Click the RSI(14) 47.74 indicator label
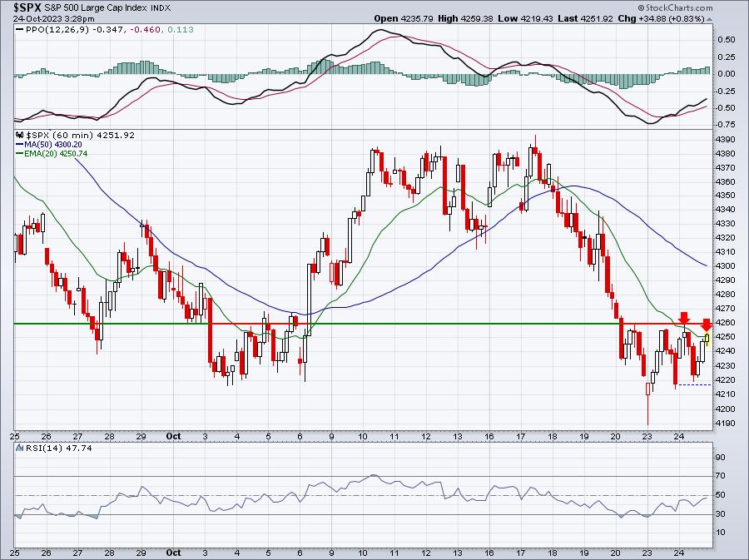The image size is (749, 560). 59,448
